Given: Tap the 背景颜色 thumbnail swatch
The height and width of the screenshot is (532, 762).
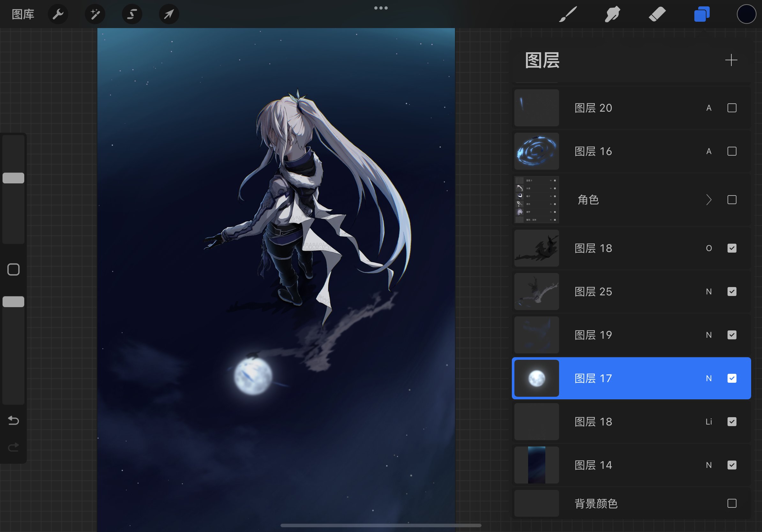Looking at the screenshot, I should coord(536,504).
